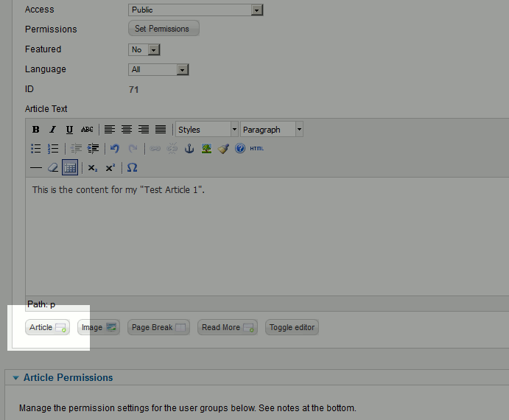Redo the last edit
The height and width of the screenshot is (420, 509).
(133, 148)
